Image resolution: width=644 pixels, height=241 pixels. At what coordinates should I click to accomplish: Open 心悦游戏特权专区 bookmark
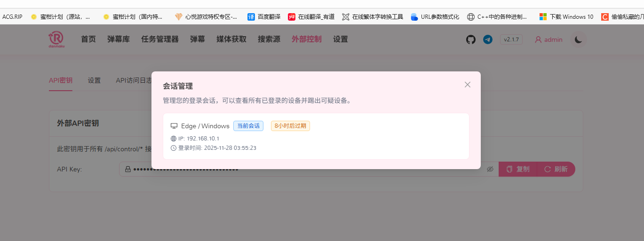[x=206, y=16]
